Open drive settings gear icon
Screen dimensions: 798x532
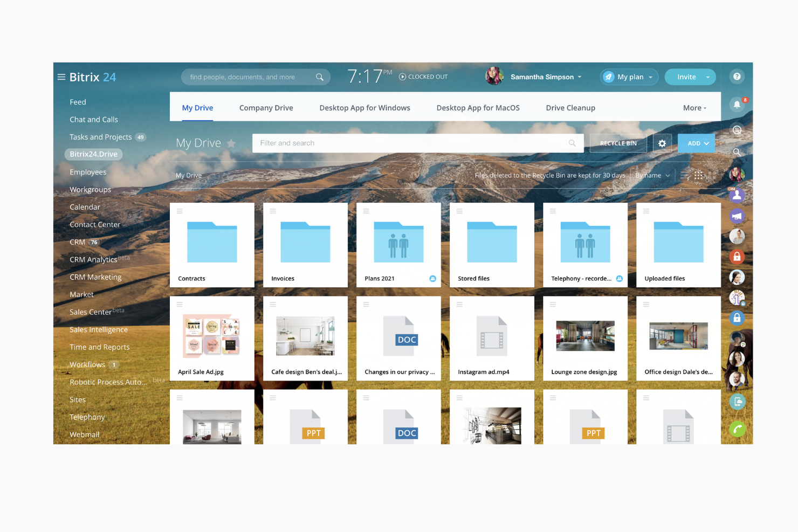pos(662,143)
